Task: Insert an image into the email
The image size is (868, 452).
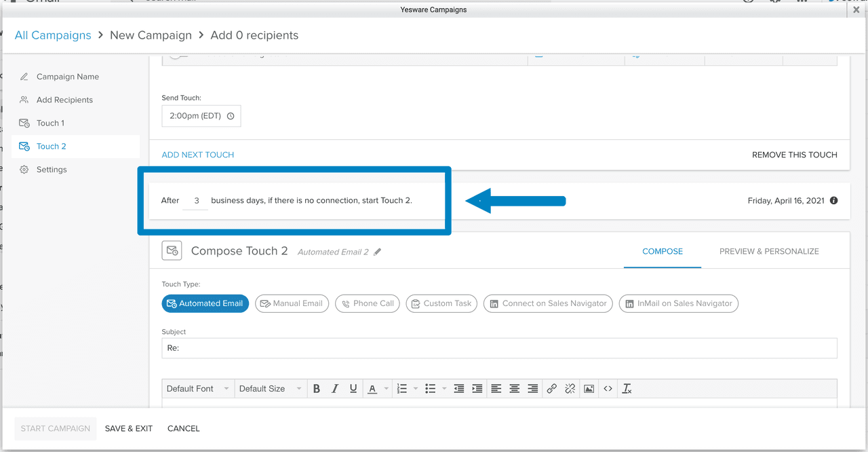Action: (x=589, y=389)
